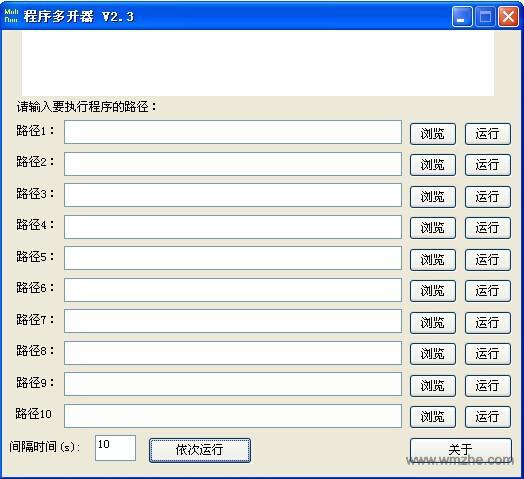Click 浏览 button for 路径9

pos(433,385)
